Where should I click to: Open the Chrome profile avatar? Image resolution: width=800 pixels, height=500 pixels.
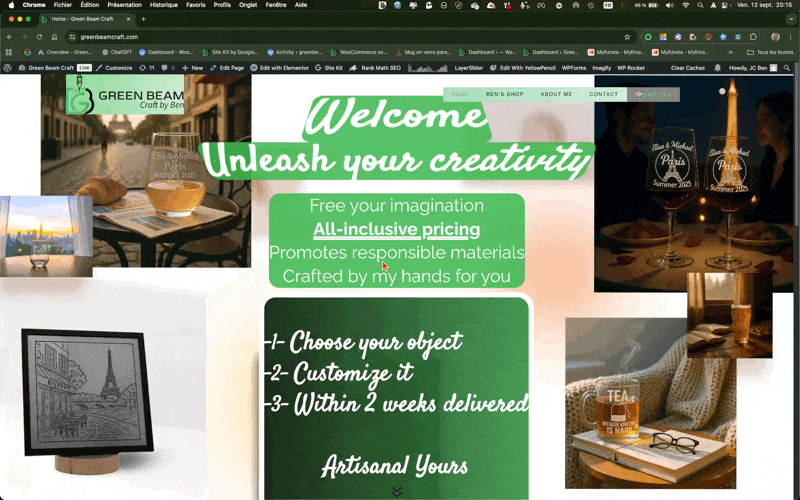pos(776,37)
